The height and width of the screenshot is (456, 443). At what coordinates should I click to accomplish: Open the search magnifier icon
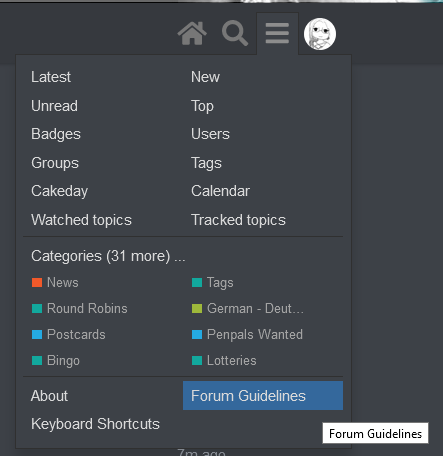coord(235,33)
